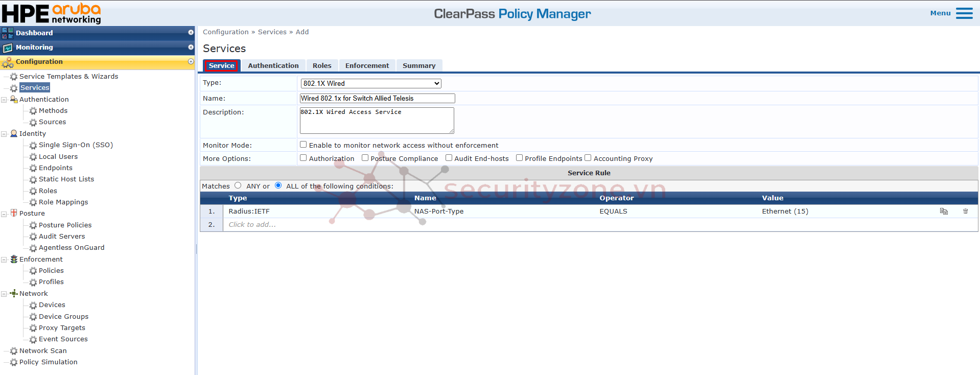Image resolution: width=980 pixels, height=375 pixels.
Task: Click the Posture node icon
Action: (x=14, y=213)
